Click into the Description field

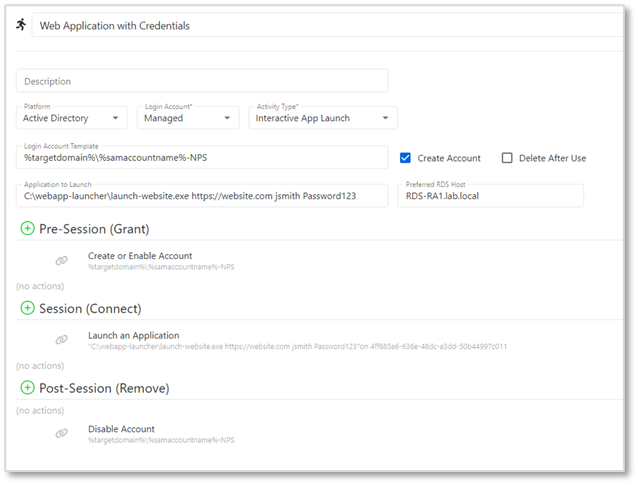[x=202, y=81]
